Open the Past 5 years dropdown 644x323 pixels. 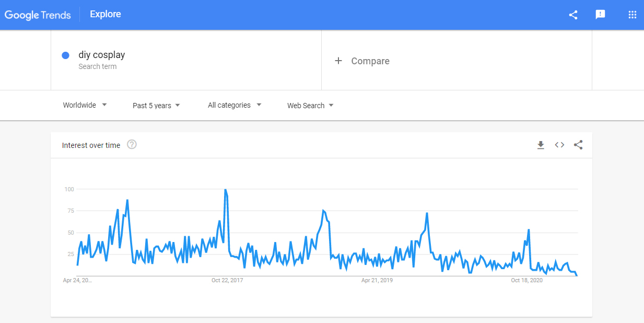156,106
